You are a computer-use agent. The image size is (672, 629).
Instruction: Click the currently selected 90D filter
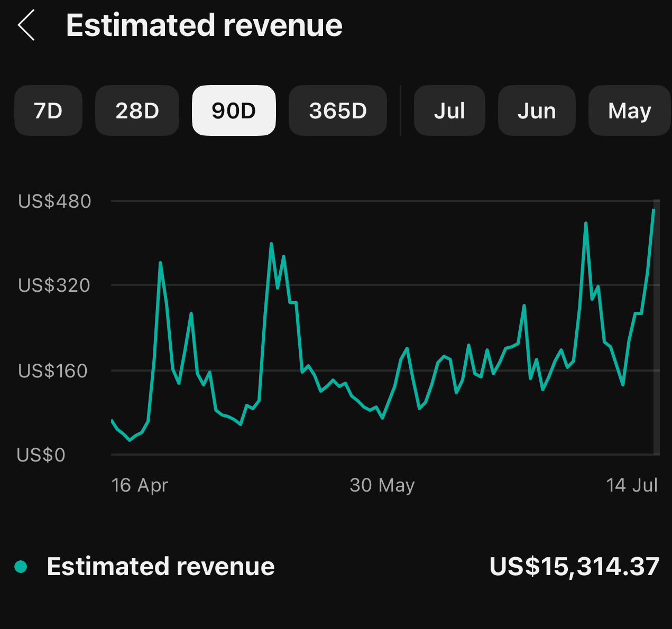[234, 110]
